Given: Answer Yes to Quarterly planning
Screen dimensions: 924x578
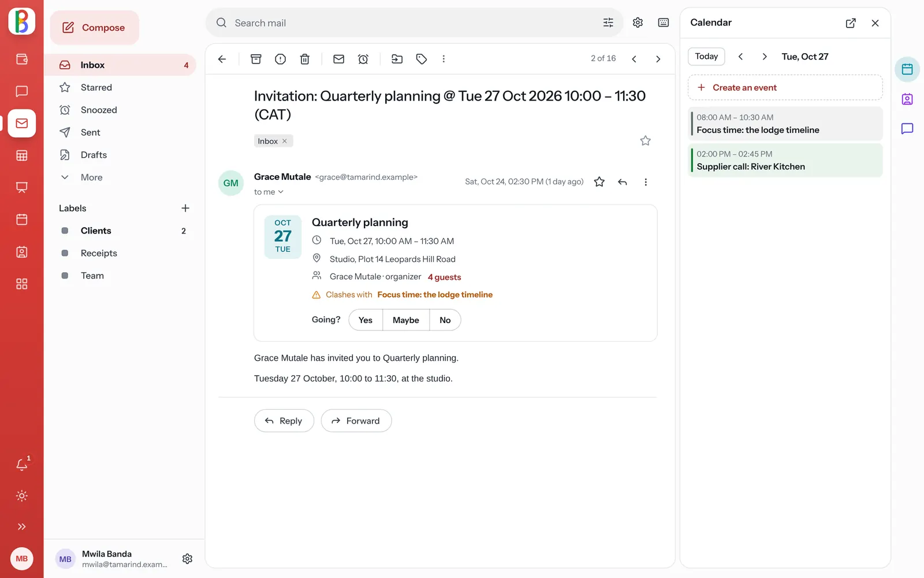Looking at the screenshot, I should 366,320.
